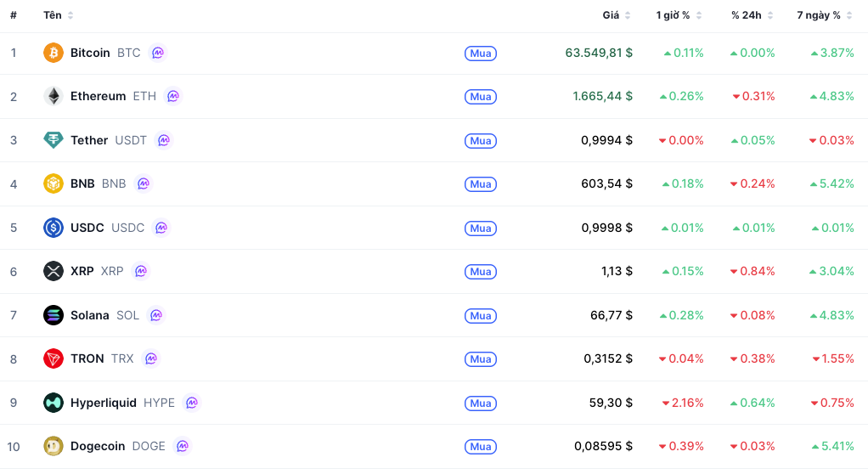Screen dimensions: 868x474
Task: Click Mua button in Ethereum row
Action: click(481, 97)
